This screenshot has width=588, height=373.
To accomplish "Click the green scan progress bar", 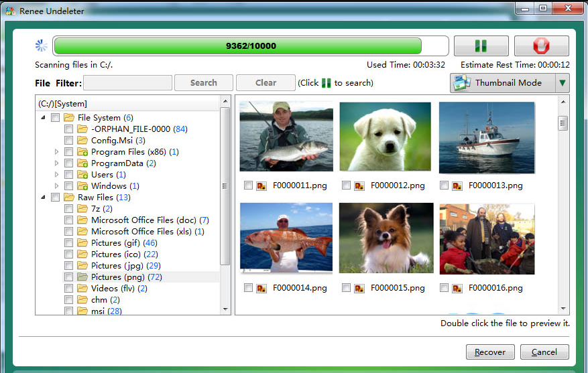I will click(237, 46).
